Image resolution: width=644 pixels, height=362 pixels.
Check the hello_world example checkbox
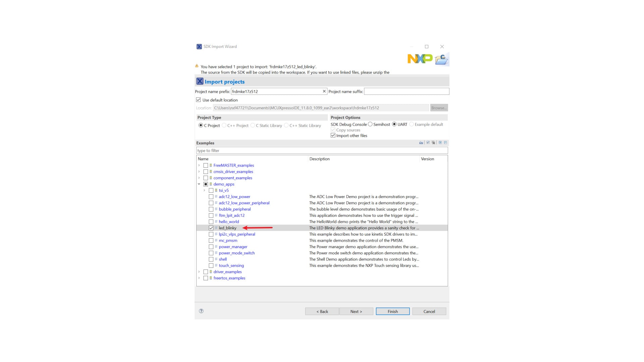211,222
